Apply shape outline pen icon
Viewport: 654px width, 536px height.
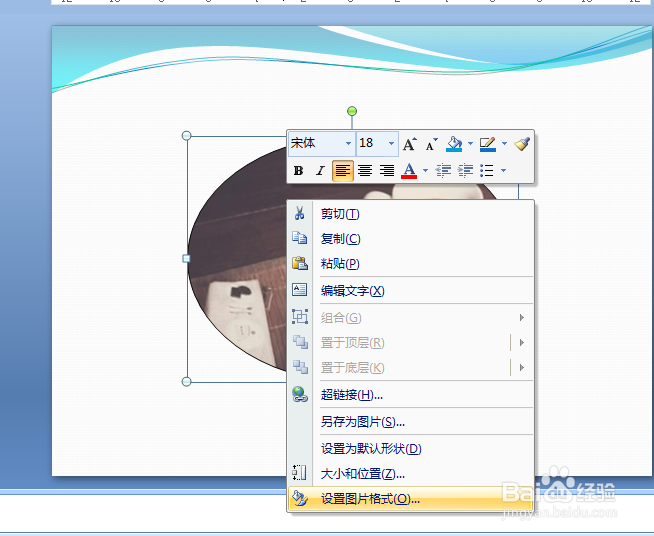[x=488, y=144]
